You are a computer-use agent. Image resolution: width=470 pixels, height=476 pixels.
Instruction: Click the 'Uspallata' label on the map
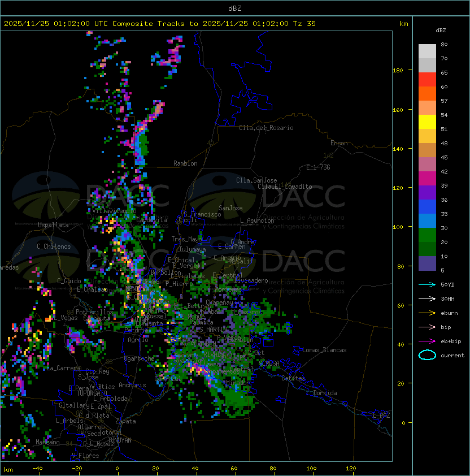(x=54, y=225)
